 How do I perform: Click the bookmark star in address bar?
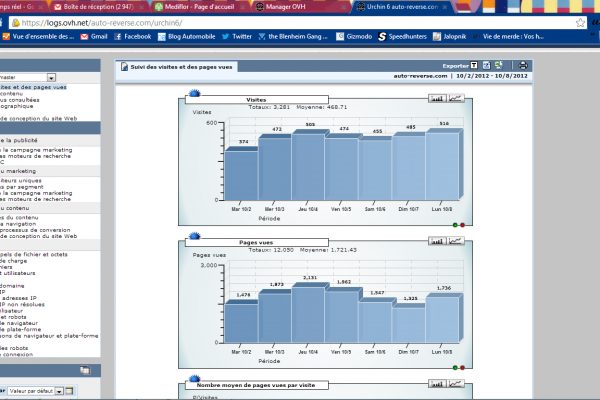coord(580,21)
